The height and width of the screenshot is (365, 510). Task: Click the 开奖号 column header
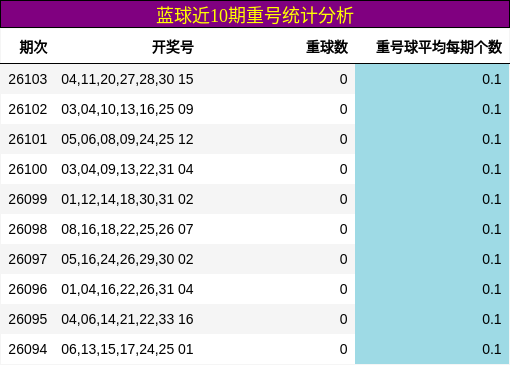(173, 47)
